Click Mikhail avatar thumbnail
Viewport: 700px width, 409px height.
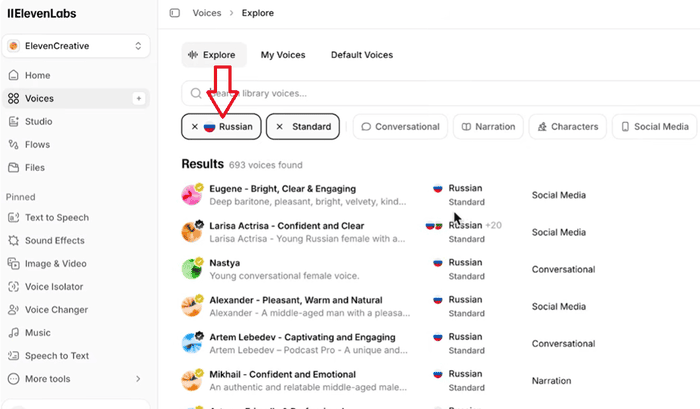[x=192, y=380]
